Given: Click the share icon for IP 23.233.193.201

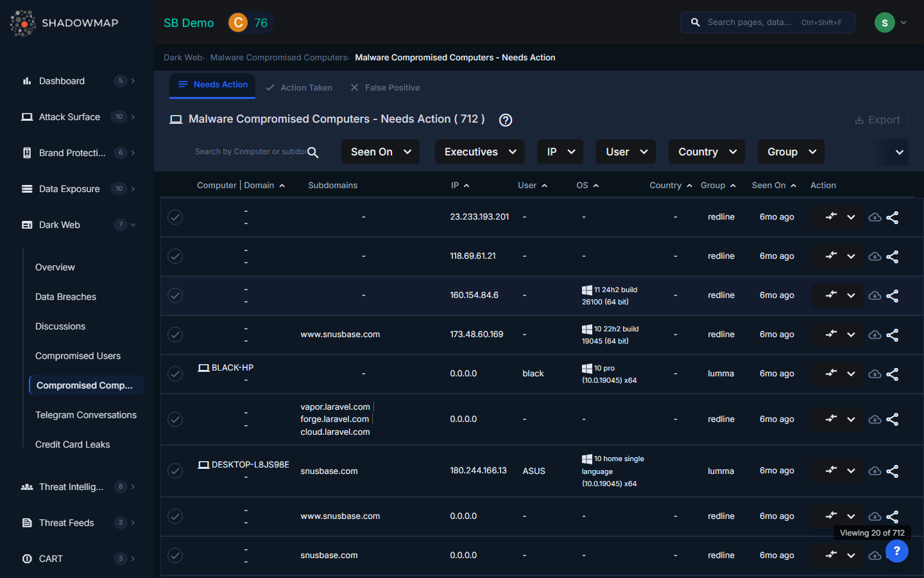Looking at the screenshot, I should point(892,218).
